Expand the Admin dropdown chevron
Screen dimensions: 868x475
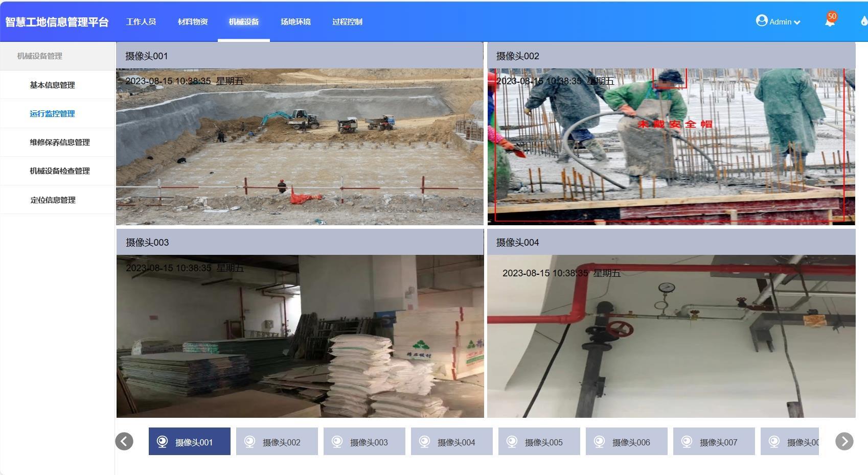click(797, 22)
